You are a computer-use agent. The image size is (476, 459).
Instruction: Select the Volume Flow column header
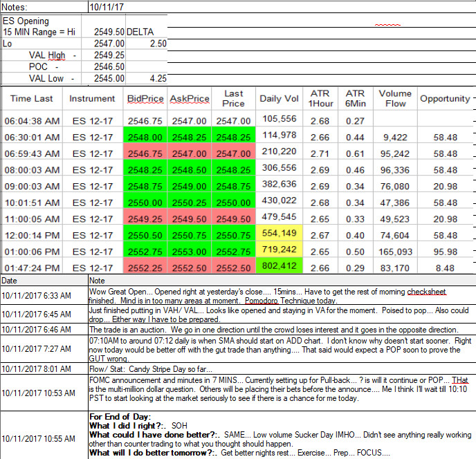pos(395,99)
